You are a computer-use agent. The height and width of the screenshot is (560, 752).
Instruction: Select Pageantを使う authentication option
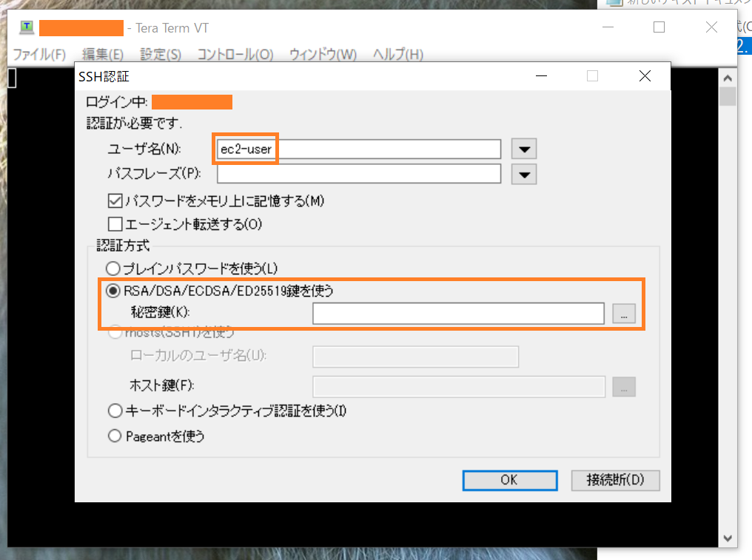pos(115,436)
